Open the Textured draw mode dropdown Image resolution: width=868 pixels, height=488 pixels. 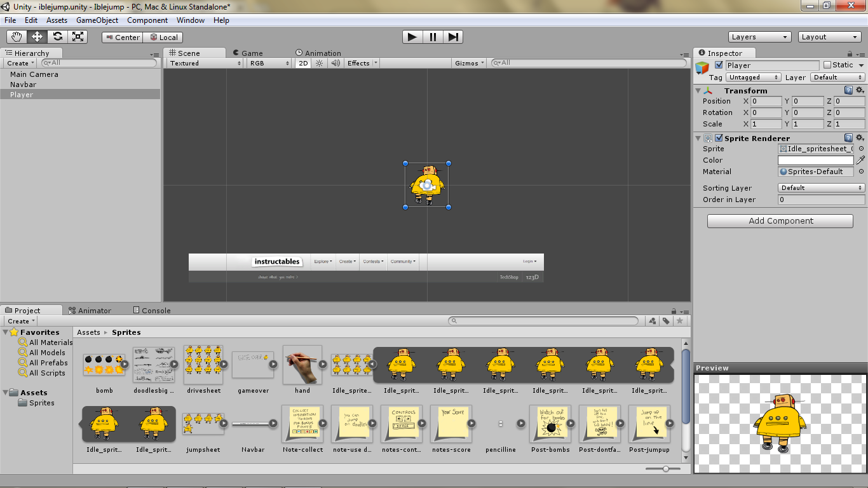click(205, 63)
